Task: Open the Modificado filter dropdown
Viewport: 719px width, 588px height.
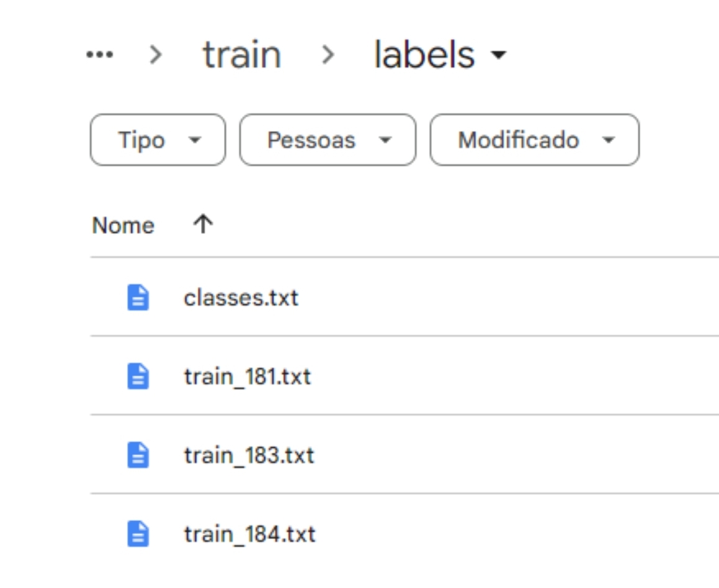Action: point(535,140)
